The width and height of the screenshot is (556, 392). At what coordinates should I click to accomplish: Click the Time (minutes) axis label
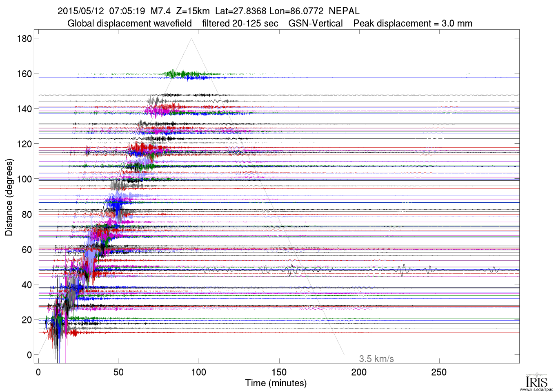[276, 383]
